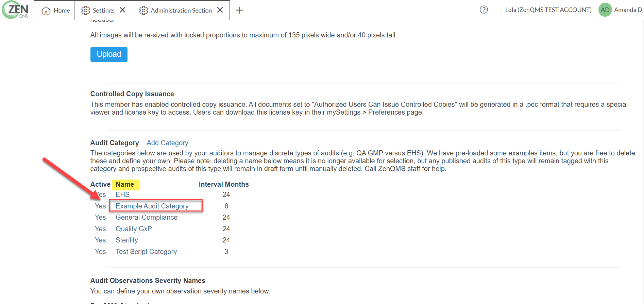Click the Settings tab gear icon

coord(86,11)
